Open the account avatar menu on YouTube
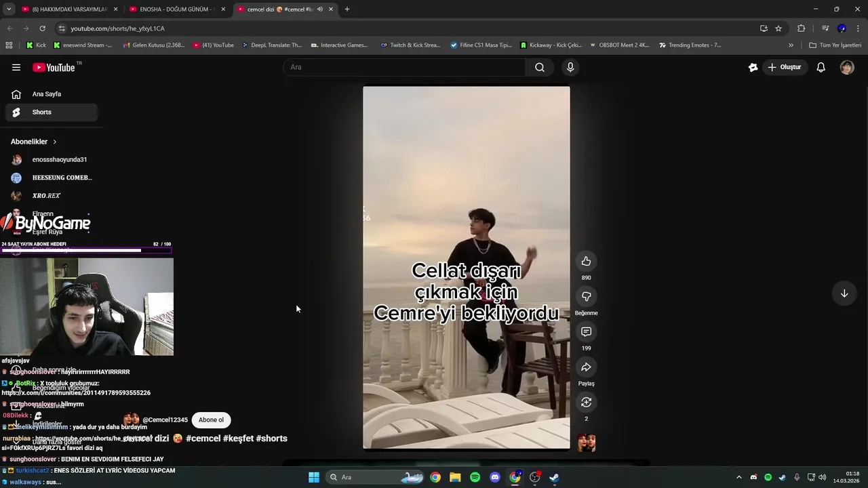868x488 pixels. point(847,67)
